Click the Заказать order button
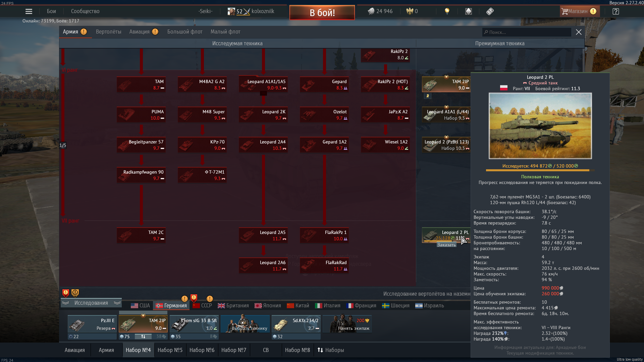This screenshot has height=362, width=644. 446,245
